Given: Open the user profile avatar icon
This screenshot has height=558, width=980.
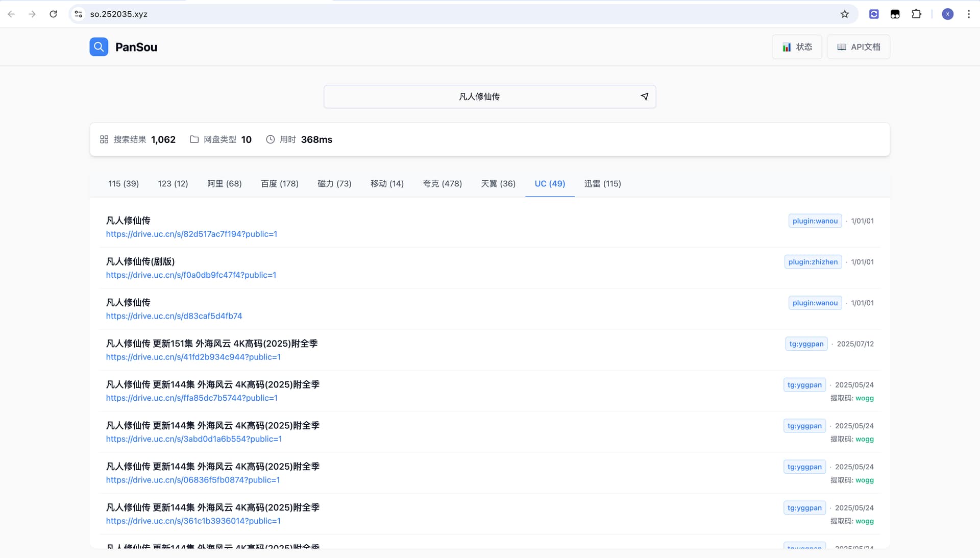Looking at the screenshot, I should 947,14.
